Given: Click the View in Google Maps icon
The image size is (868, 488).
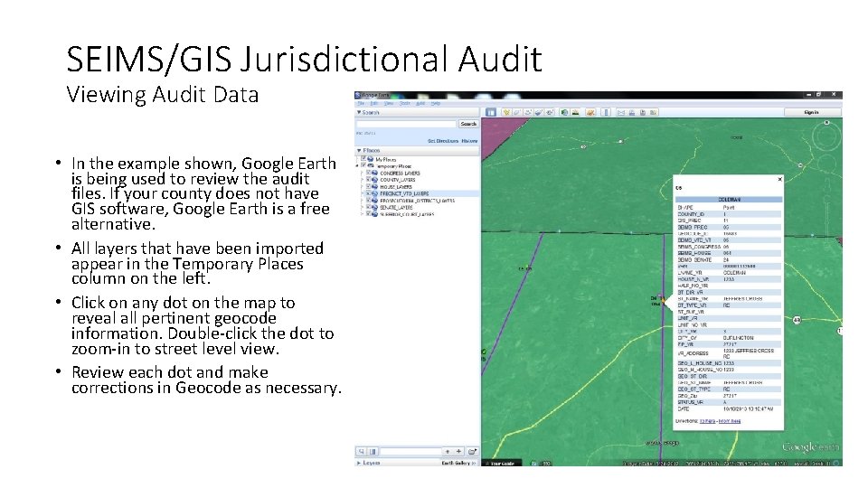Looking at the screenshot, I should pos(653,112).
